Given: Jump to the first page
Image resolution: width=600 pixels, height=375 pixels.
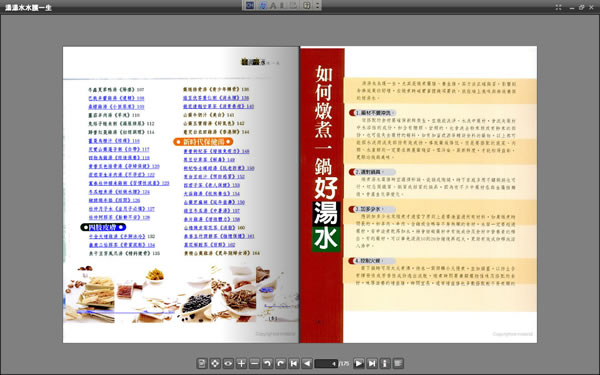Looking at the screenshot, I should click(x=293, y=363).
